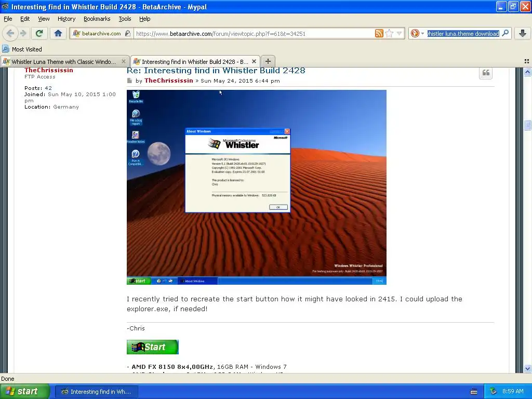Click in the URL address field
The image size is (532, 399).
[254, 34]
